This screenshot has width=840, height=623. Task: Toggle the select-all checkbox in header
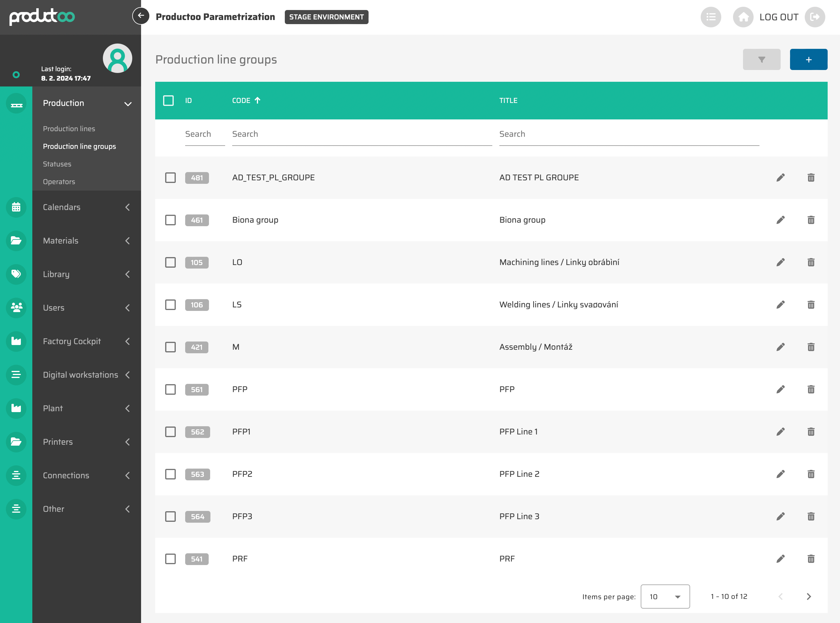pos(168,101)
